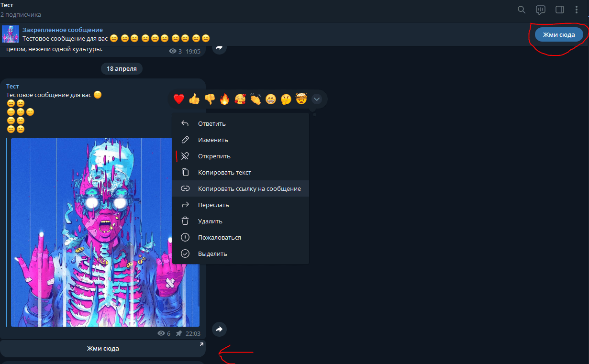
Task: Pick the clapping hands reaction
Action: coord(256,99)
